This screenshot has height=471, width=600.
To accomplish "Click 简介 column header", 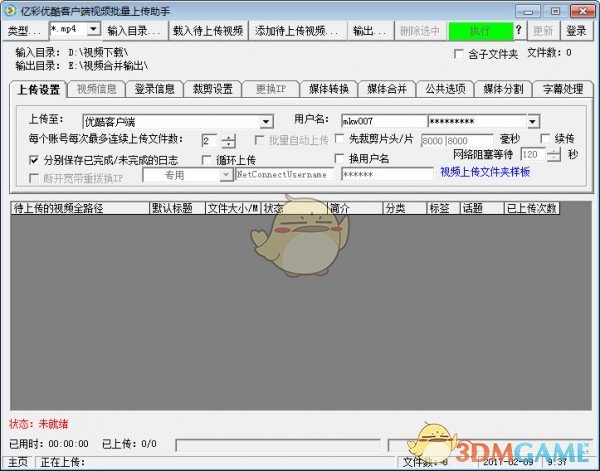I will coord(355,208).
